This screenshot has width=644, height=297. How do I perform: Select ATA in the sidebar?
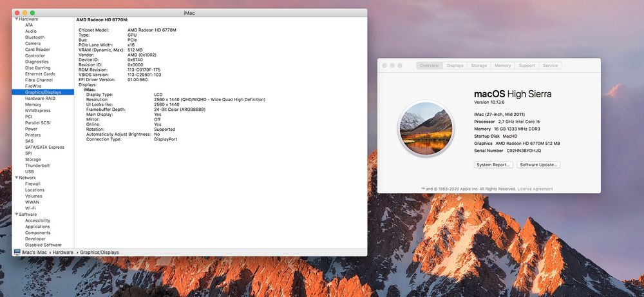click(29, 25)
